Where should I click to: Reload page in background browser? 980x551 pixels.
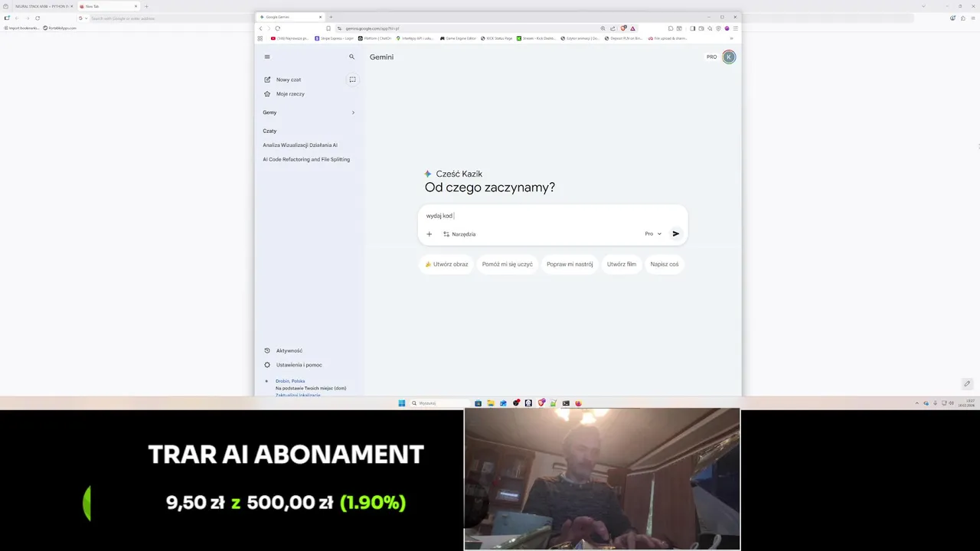tap(38, 18)
